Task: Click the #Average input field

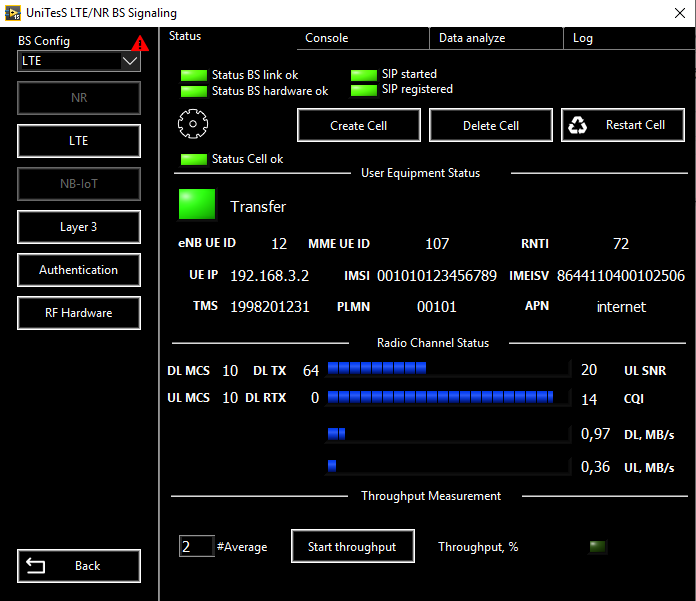Action: pyautogui.click(x=196, y=547)
